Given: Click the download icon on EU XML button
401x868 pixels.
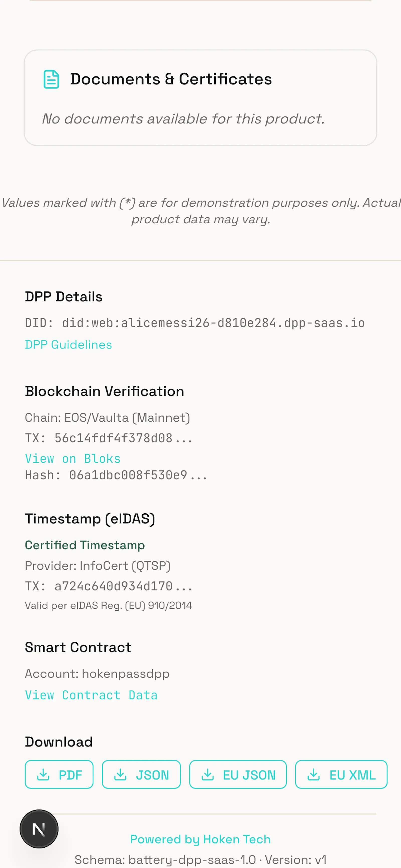Looking at the screenshot, I should [314, 775].
